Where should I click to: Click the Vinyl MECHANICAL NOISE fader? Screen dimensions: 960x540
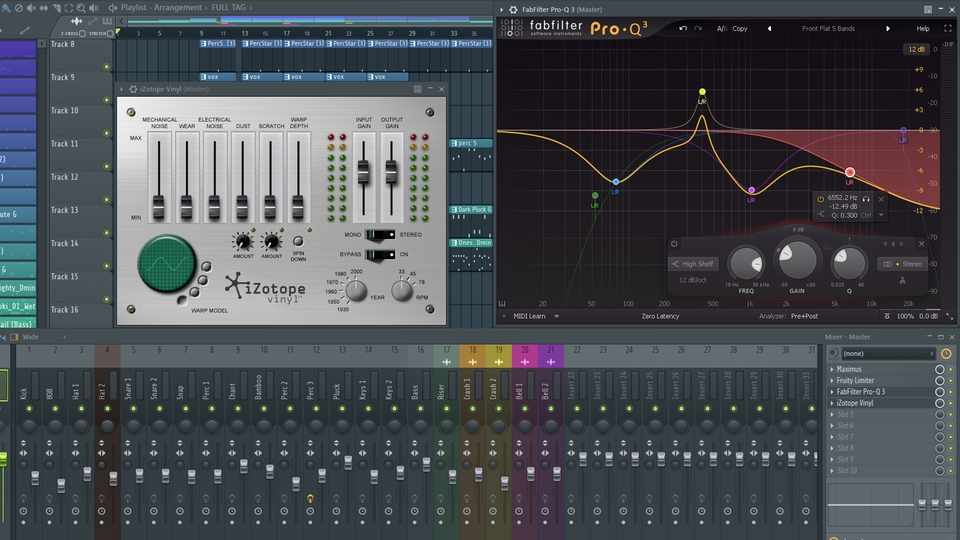pos(159,207)
